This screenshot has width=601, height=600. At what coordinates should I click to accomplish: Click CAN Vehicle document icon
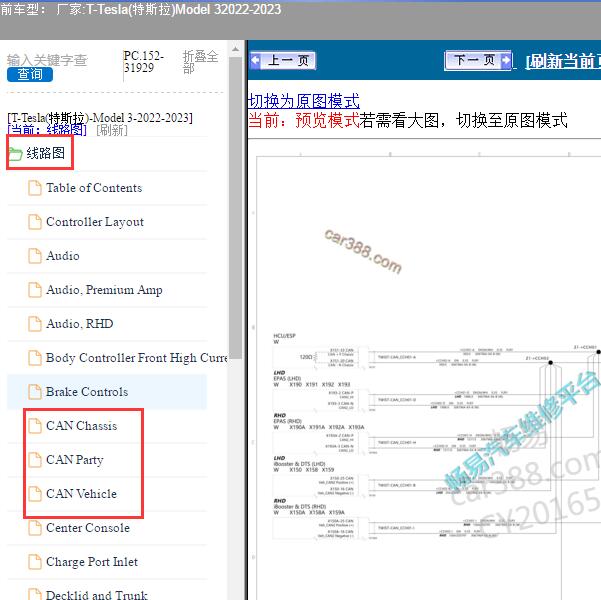[x=35, y=494]
